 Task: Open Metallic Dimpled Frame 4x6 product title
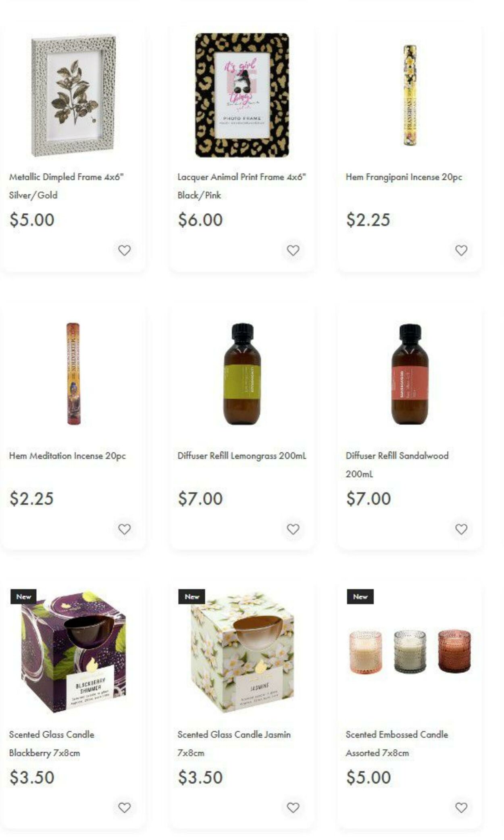[x=67, y=186]
